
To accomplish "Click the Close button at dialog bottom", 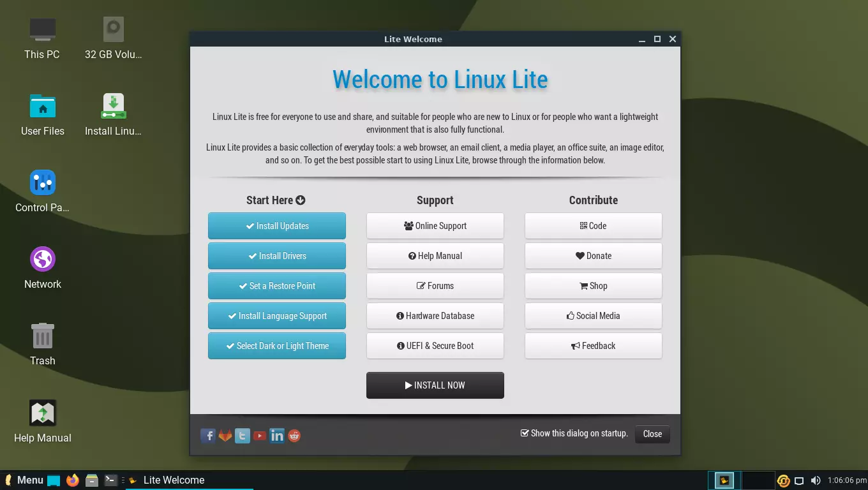I will pyautogui.click(x=652, y=434).
